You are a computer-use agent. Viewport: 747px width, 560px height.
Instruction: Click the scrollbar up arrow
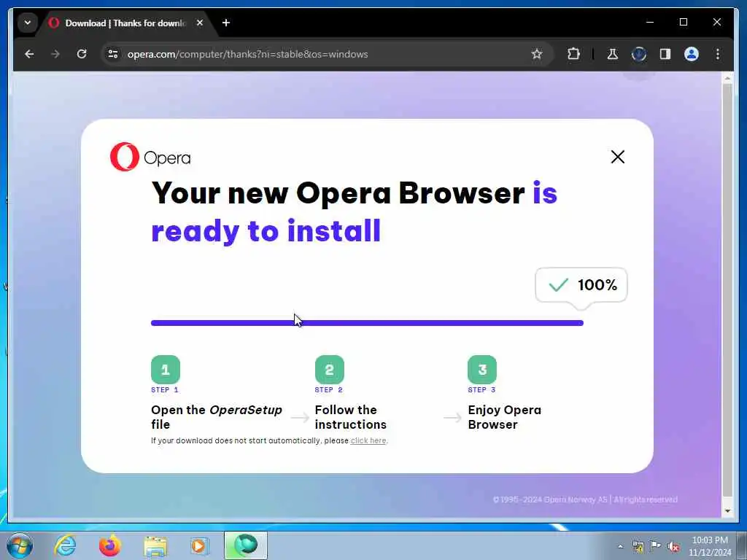click(x=727, y=77)
